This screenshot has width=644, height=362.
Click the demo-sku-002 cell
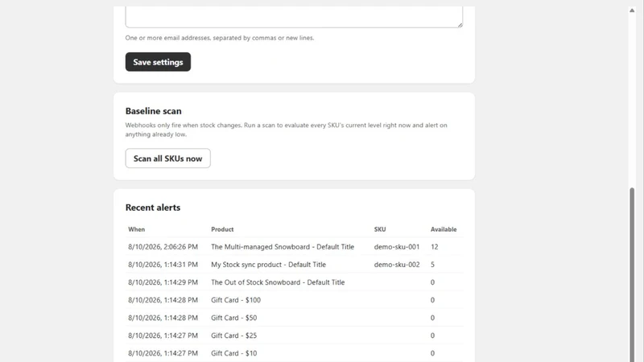pos(397,265)
